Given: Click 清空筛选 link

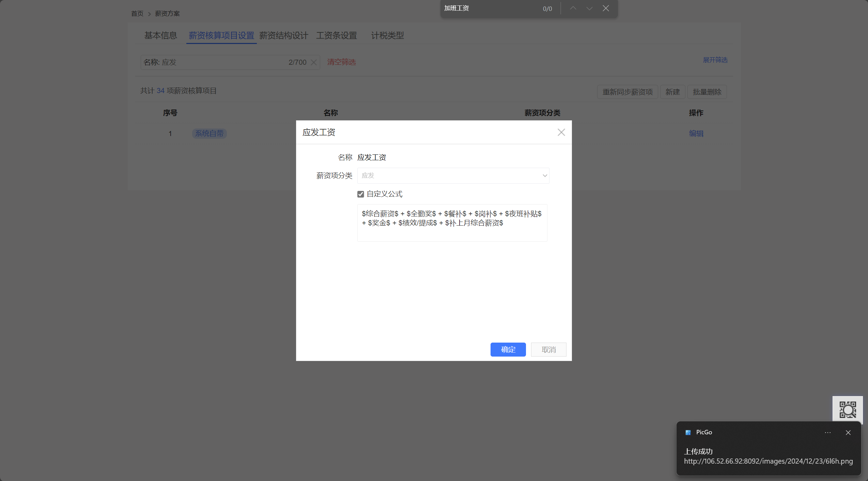Looking at the screenshot, I should coord(341,62).
